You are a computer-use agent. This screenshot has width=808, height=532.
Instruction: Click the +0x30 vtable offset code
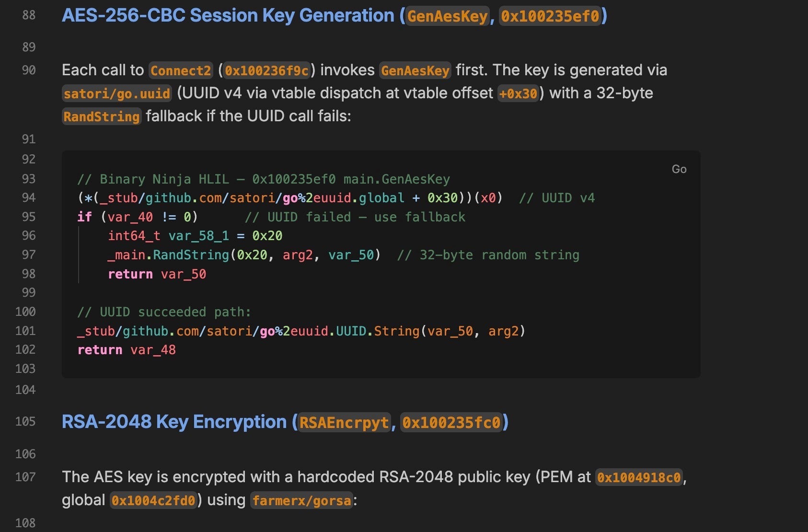click(x=518, y=93)
